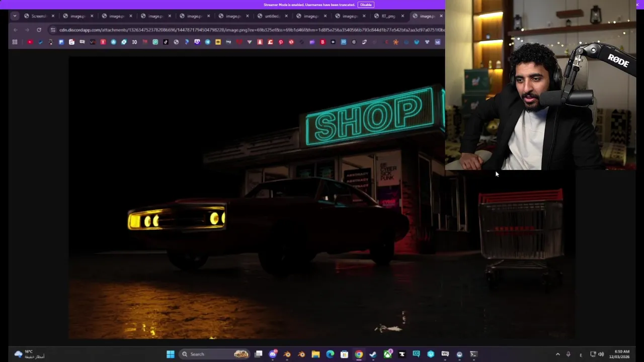Go back to the previous page

tap(16, 30)
